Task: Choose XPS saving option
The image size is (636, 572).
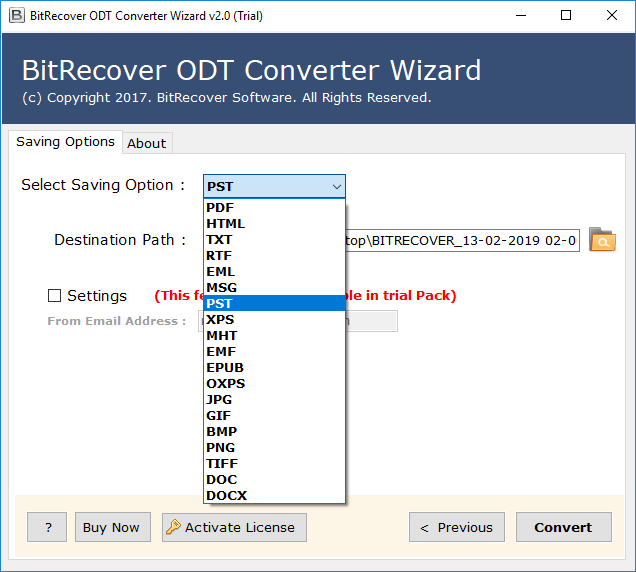Action: point(274,320)
